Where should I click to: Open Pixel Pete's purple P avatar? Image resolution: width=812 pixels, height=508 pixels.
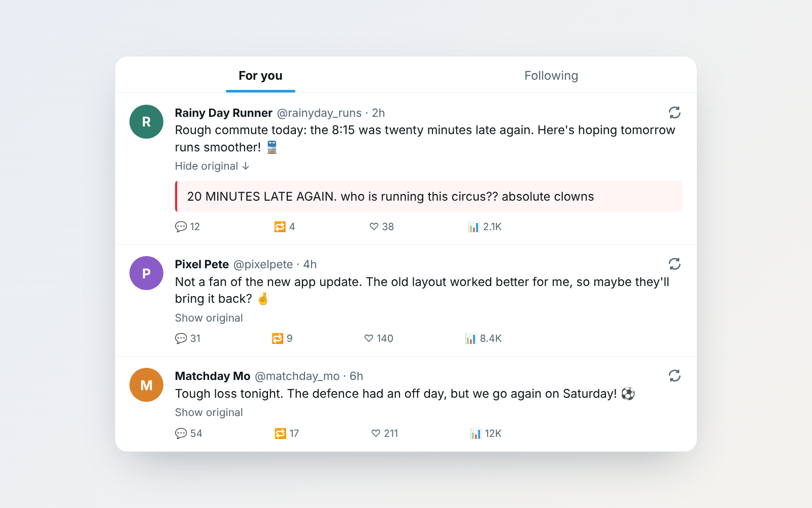tap(146, 273)
